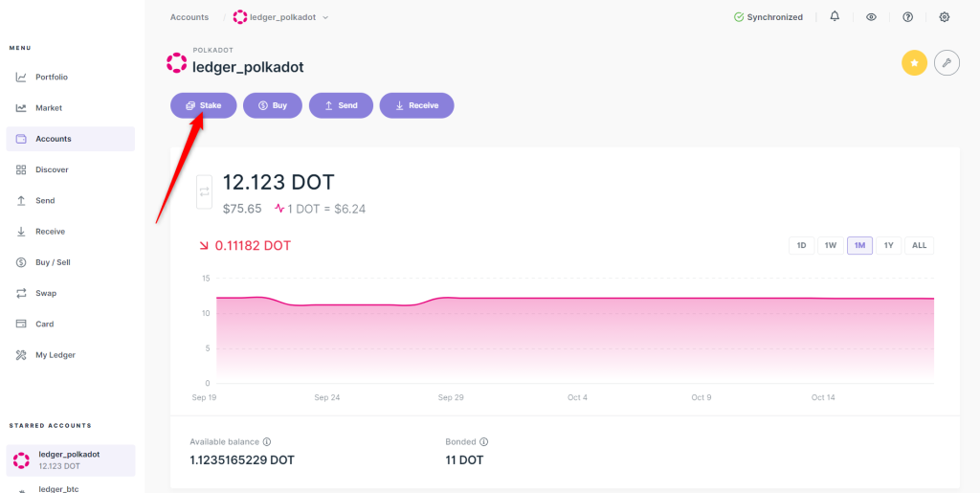Click Accounts breadcrumb link at top
The width and height of the screenshot is (980, 493).
click(x=189, y=17)
